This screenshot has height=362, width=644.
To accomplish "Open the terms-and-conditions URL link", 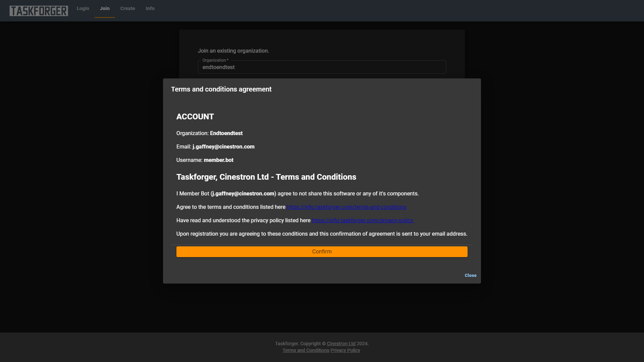I will [x=346, y=207].
